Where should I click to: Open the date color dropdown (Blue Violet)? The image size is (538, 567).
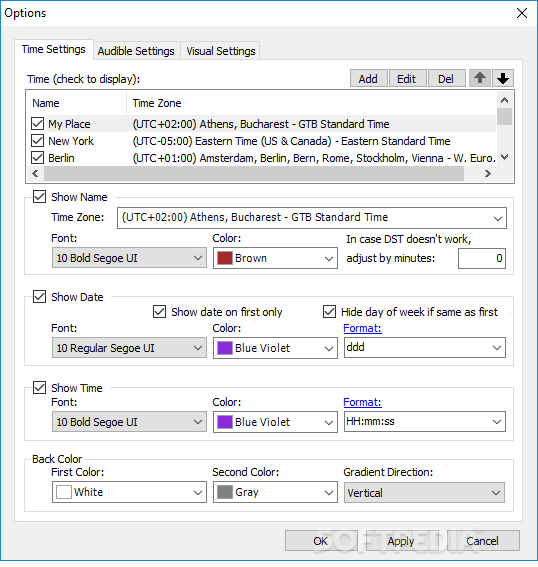click(x=275, y=348)
